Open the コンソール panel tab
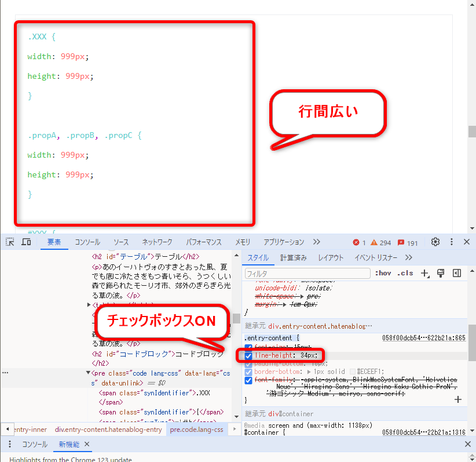This screenshot has width=476, height=462. pyautogui.click(x=87, y=242)
